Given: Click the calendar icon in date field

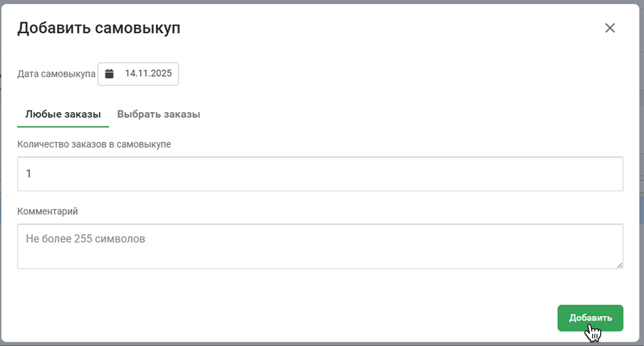Looking at the screenshot, I should [109, 74].
